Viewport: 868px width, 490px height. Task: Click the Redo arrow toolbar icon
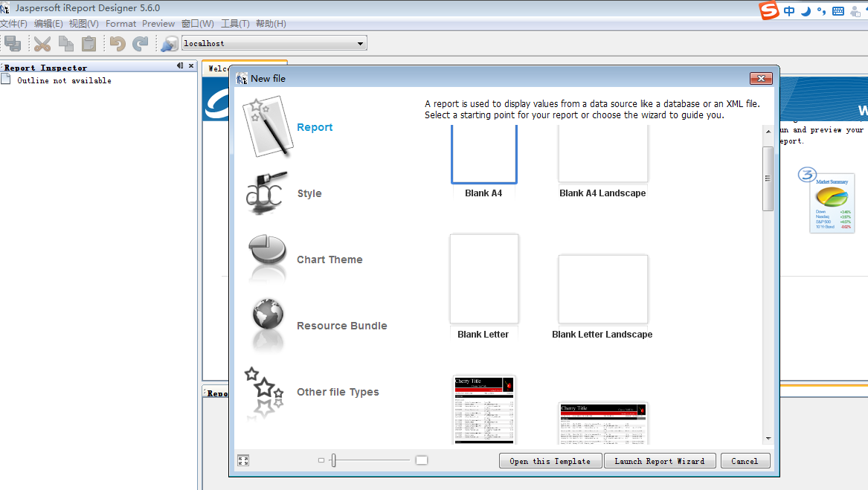click(141, 43)
